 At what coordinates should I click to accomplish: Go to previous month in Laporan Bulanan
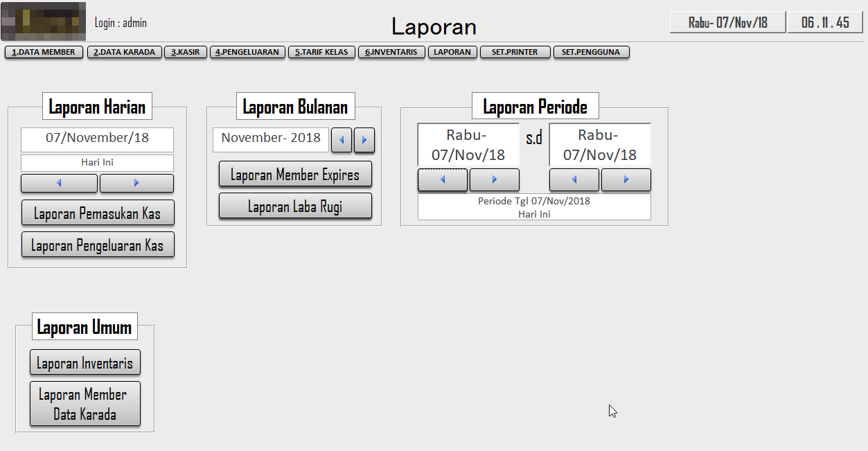(341, 141)
